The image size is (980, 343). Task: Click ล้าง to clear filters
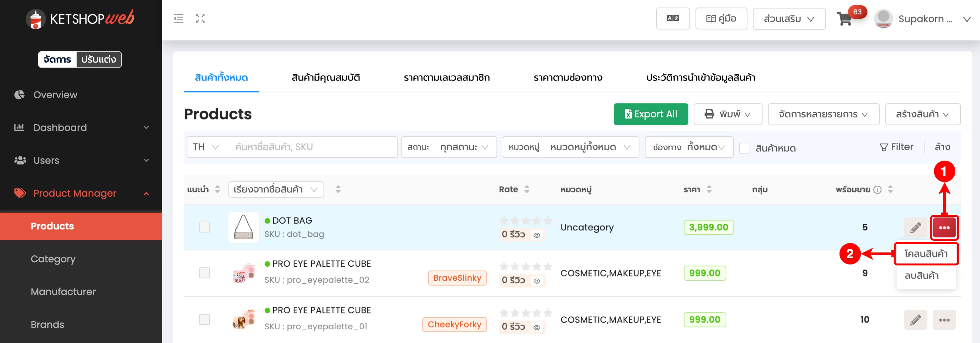942,147
